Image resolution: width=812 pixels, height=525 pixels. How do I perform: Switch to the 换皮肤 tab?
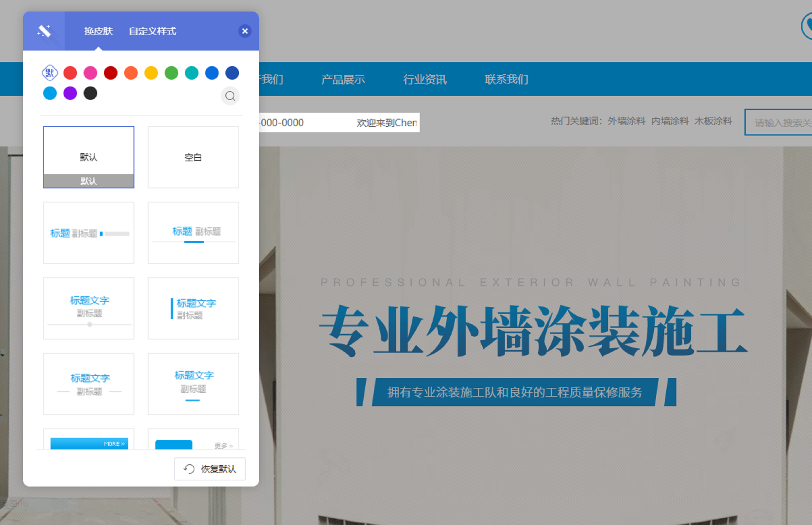99,31
